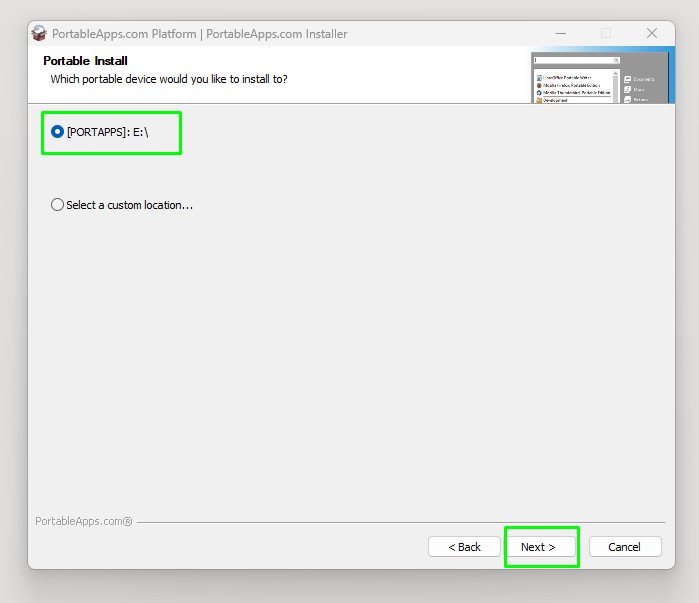
Task: Click the Next > button
Action: tap(538, 547)
